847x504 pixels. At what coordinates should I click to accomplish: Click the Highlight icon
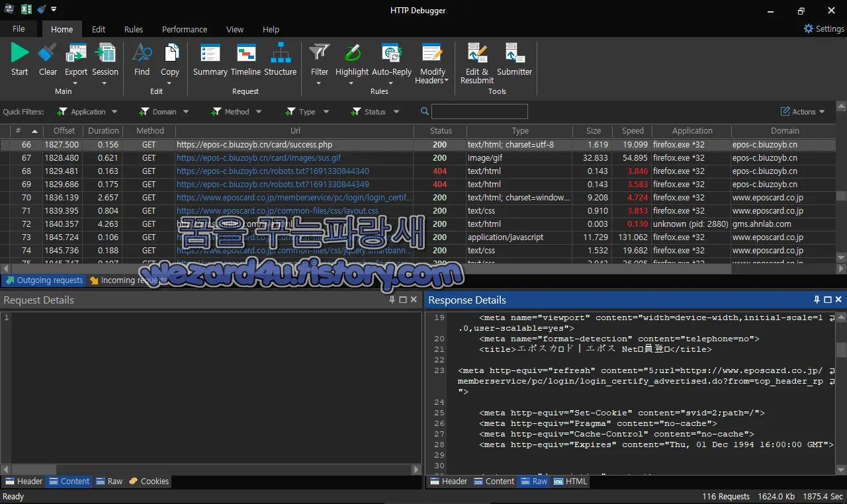352,53
